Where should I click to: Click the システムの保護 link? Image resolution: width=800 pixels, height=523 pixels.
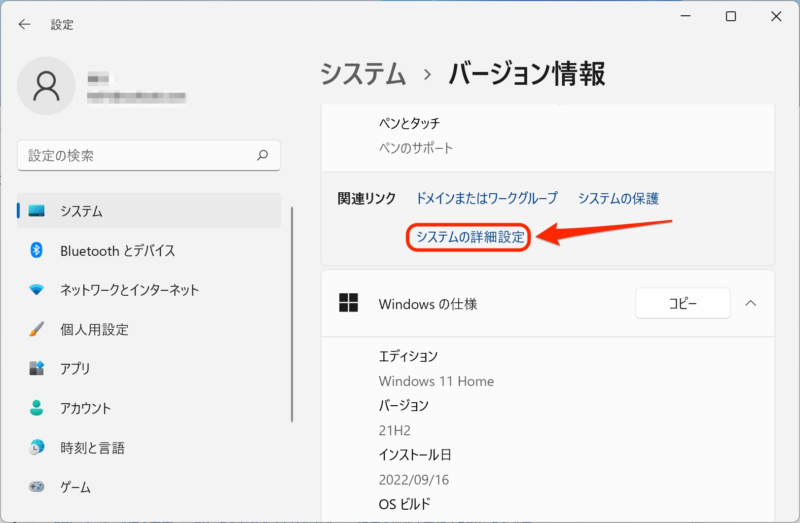pos(618,198)
